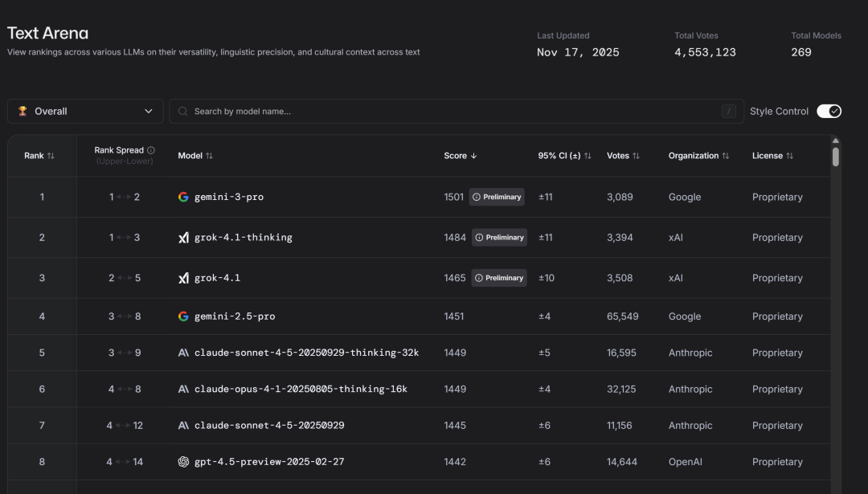Screen dimensions: 868x494
Task: Toggle the Style Control switch
Action: pyautogui.click(x=829, y=111)
